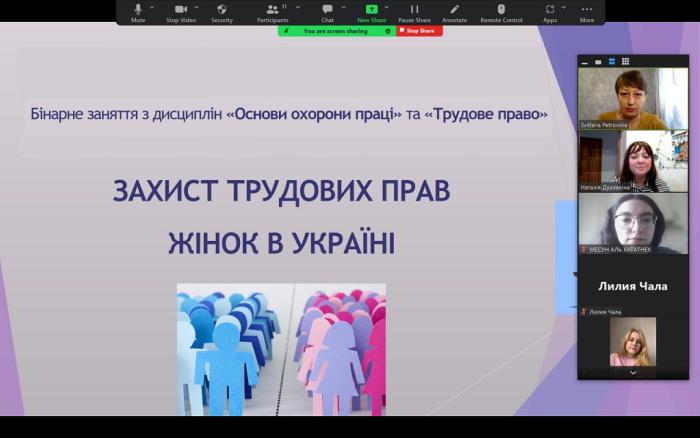Click the Svitlana Petrovska name label

tap(604, 125)
